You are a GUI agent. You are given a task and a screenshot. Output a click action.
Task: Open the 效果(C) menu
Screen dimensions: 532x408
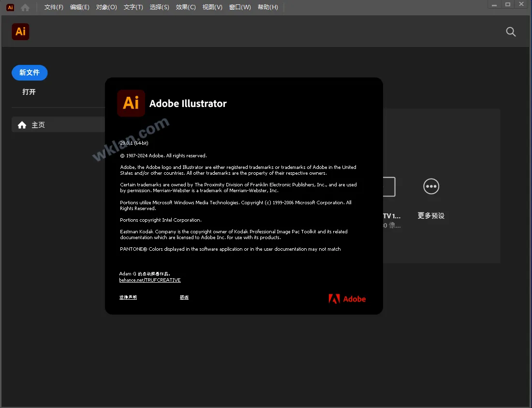(x=186, y=7)
